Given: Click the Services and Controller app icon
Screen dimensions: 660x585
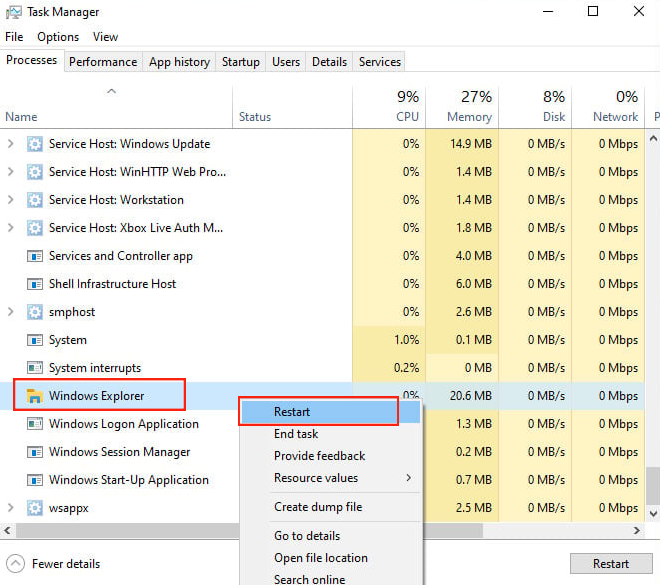Looking at the screenshot, I should coord(35,256).
